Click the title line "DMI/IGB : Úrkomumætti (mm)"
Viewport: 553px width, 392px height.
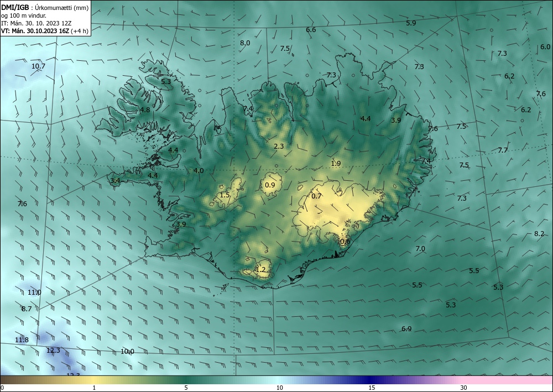(x=45, y=8)
